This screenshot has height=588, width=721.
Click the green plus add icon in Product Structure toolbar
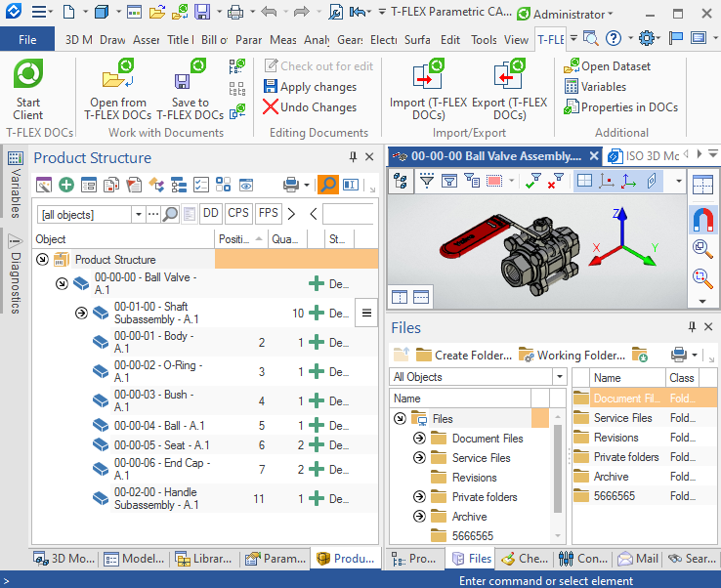click(x=66, y=185)
